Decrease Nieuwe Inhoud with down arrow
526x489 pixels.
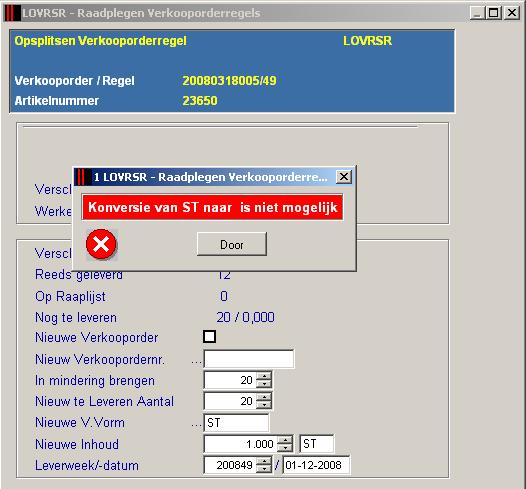285,448
